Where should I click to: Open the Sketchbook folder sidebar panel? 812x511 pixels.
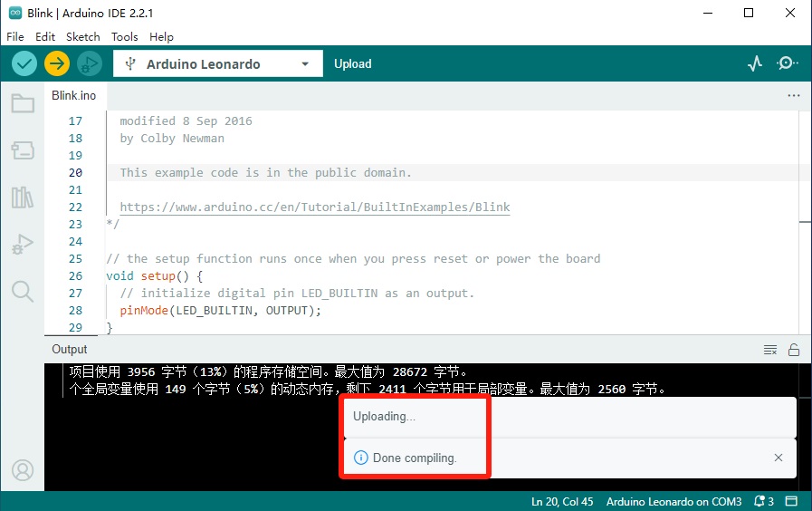tap(23, 103)
